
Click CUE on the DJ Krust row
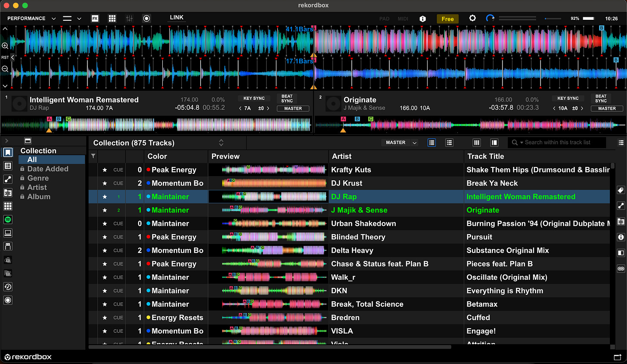(x=118, y=183)
